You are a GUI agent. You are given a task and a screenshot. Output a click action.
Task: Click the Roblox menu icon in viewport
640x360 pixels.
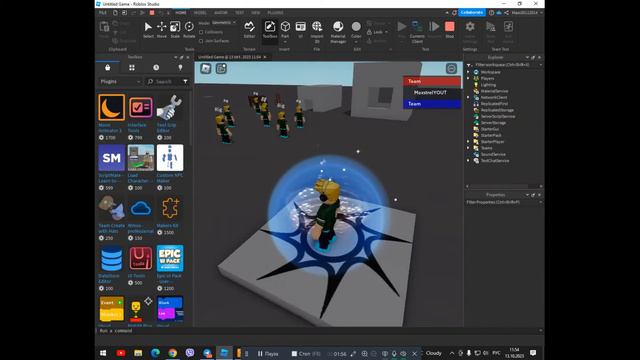pos(206,69)
